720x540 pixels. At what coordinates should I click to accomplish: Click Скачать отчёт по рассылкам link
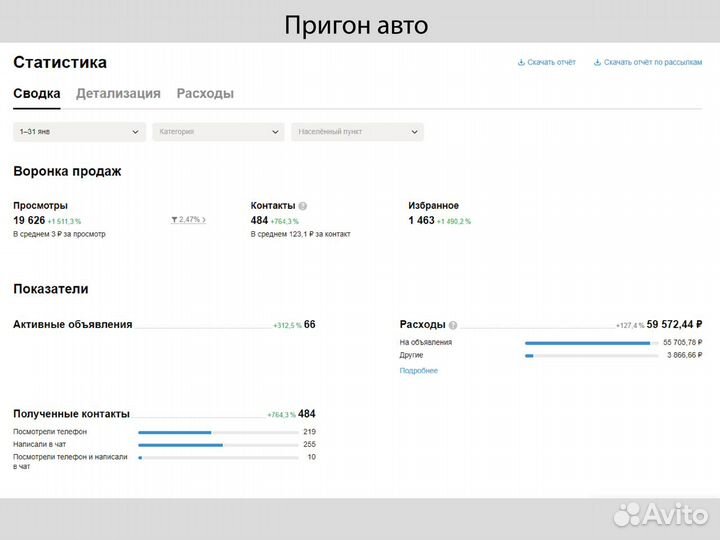(653, 62)
